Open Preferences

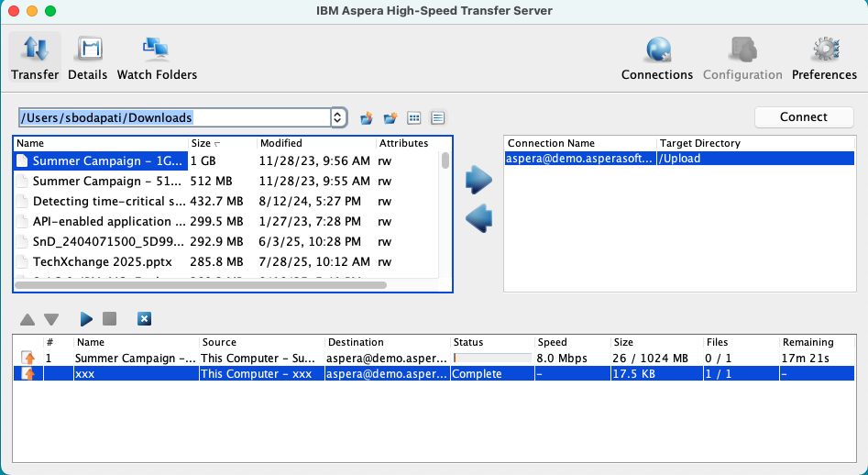click(x=824, y=58)
